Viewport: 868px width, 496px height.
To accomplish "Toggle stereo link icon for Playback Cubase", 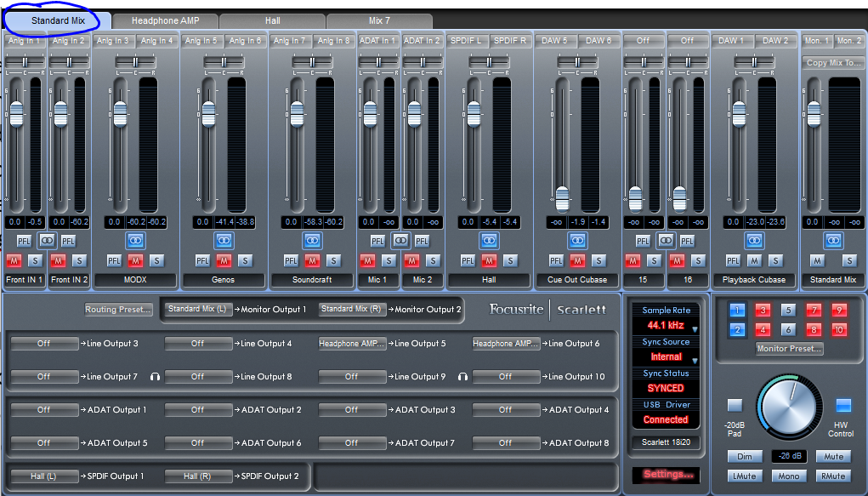I will (x=754, y=241).
